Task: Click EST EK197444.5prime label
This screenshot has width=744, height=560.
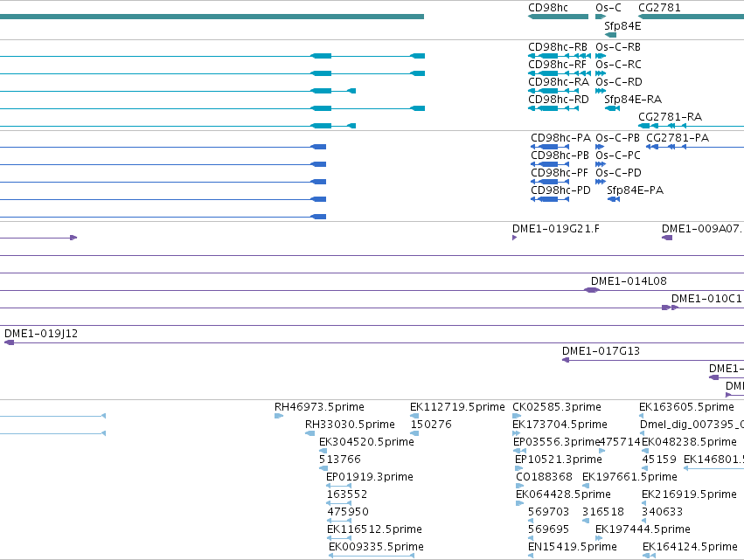Action: click(643, 529)
